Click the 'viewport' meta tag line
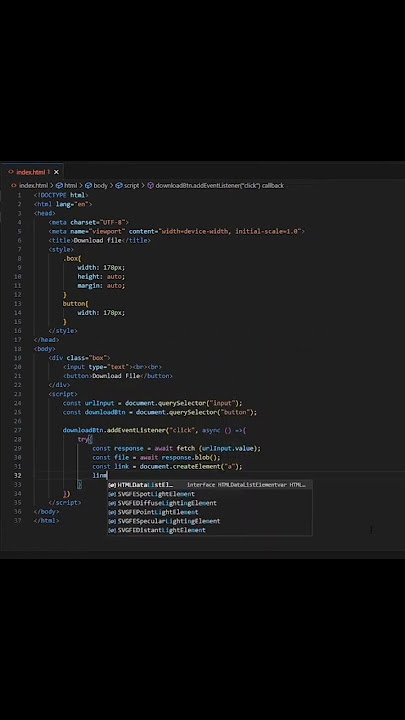Image resolution: width=405 pixels, height=720 pixels. pos(177,231)
